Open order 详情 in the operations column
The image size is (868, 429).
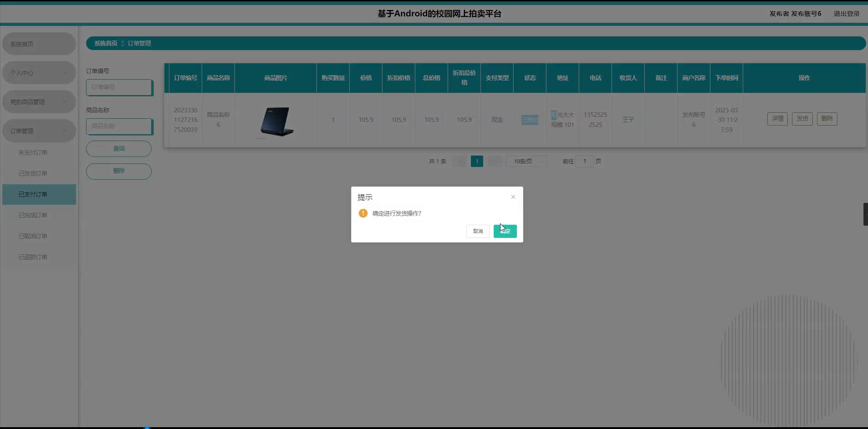tap(778, 119)
